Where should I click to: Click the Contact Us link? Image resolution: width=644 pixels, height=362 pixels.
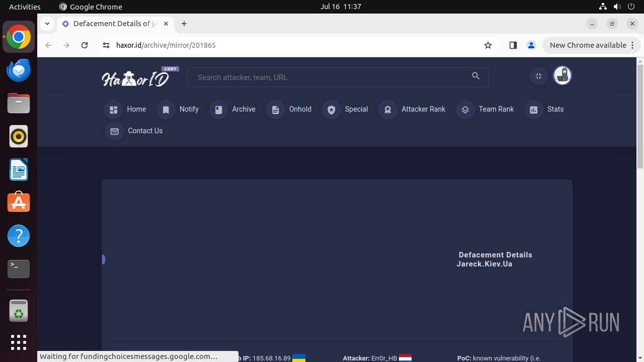point(145,131)
